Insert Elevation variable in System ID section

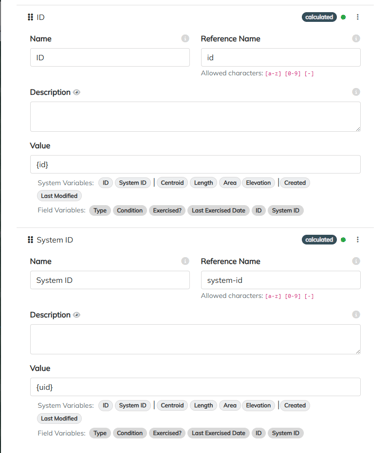pyautogui.click(x=258, y=405)
